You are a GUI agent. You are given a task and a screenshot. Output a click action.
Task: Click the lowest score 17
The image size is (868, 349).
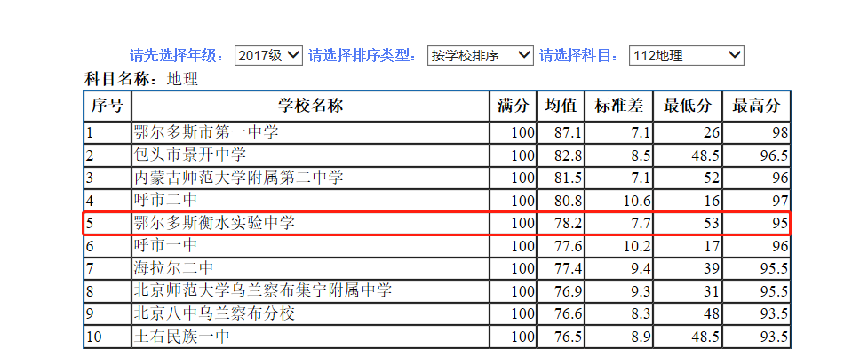click(712, 247)
